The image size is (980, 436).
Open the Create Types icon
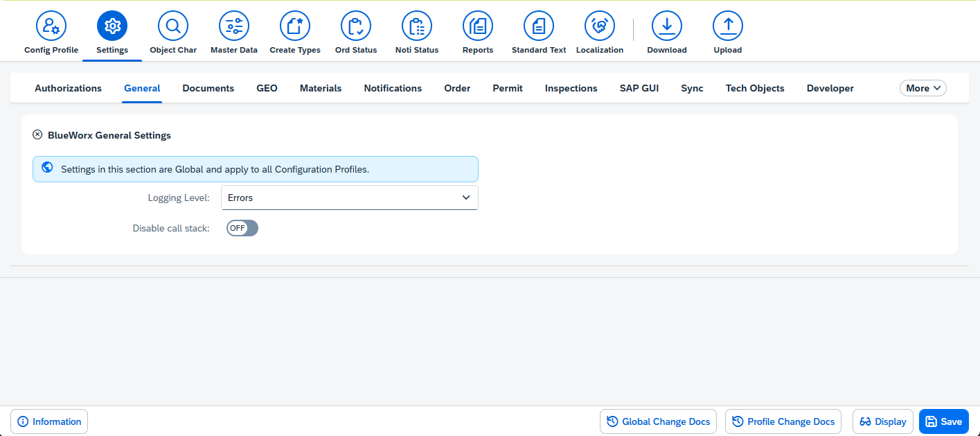tap(295, 26)
